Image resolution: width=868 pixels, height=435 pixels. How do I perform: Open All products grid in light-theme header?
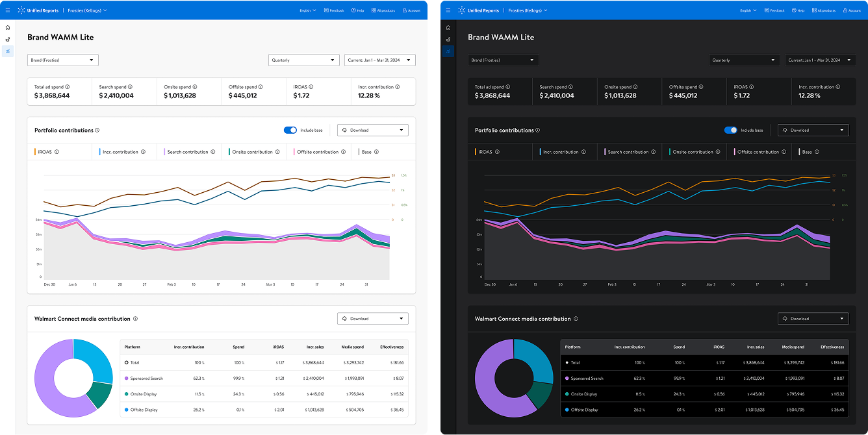[386, 10]
